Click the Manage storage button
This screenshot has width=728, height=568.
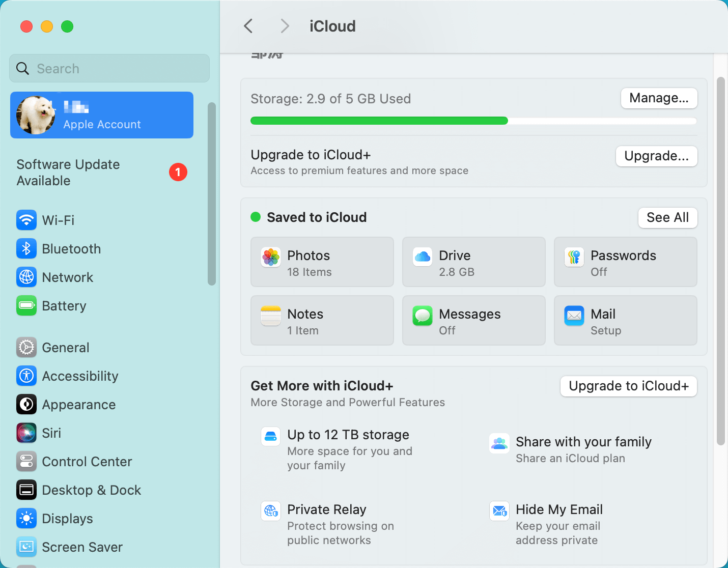(659, 98)
